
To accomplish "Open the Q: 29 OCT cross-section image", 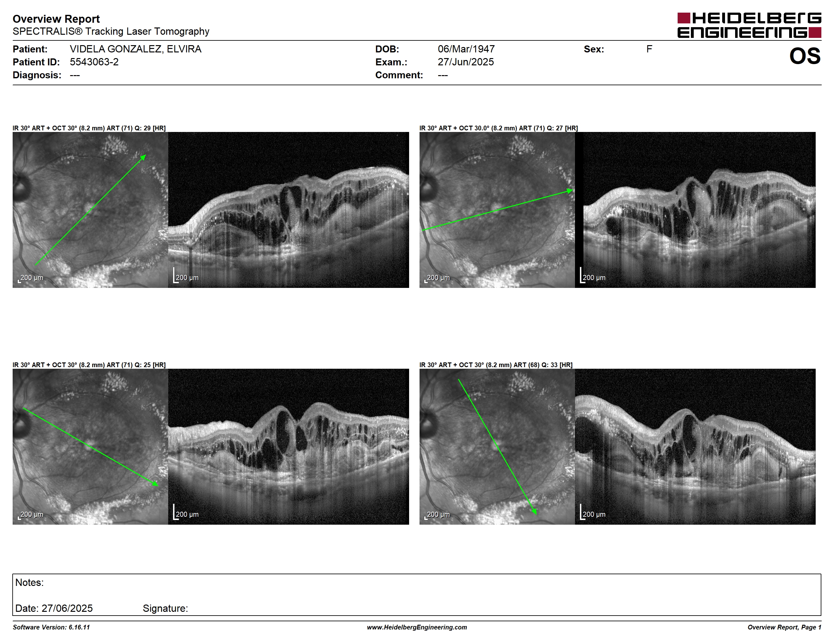I will (x=288, y=210).
